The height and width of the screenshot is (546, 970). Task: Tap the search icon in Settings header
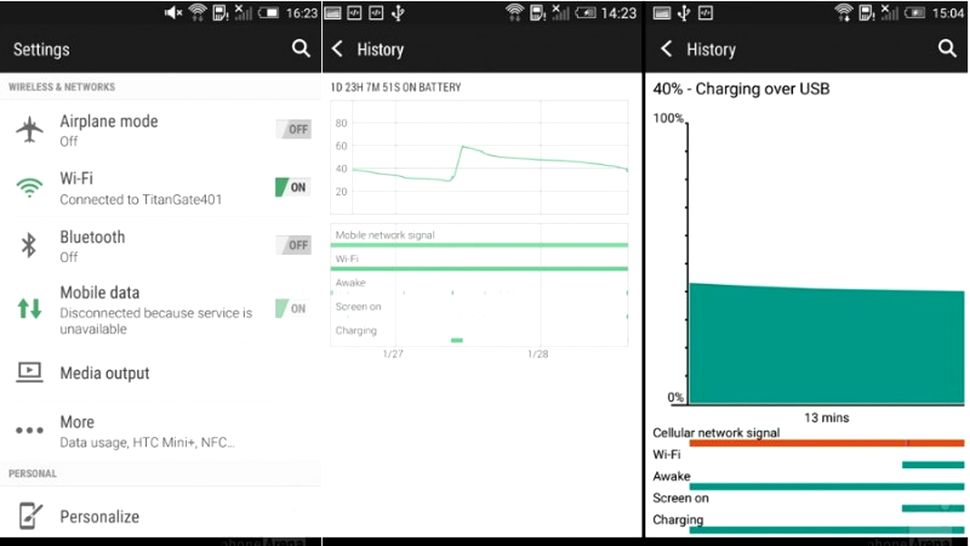pyautogui.click(x=301, y=48)
